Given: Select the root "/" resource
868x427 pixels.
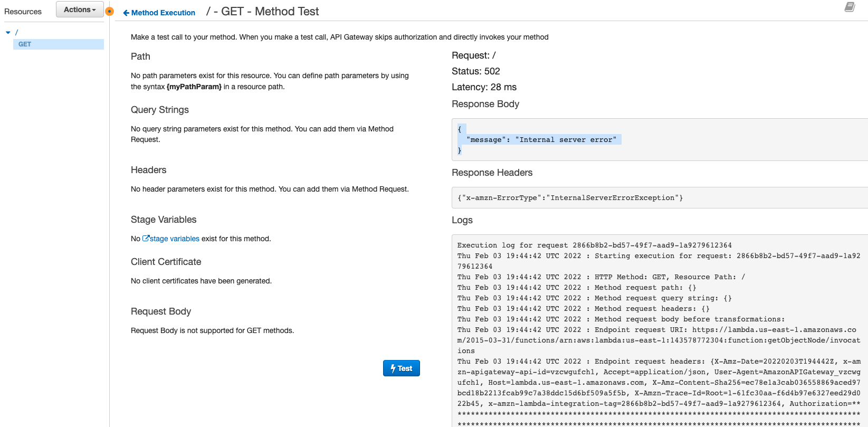Looking at the screenshot, I should 16,33.
